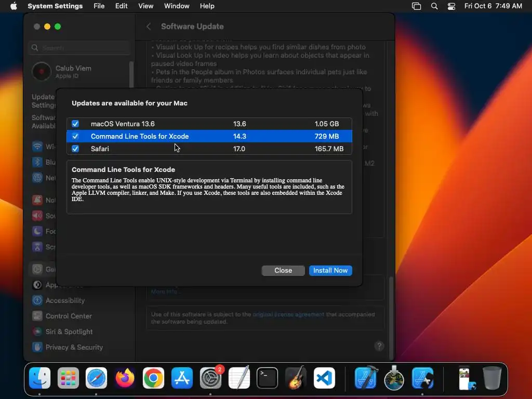Open the Window menu
Viewport: 532px width, 399px height.
[x=177, y=6]
